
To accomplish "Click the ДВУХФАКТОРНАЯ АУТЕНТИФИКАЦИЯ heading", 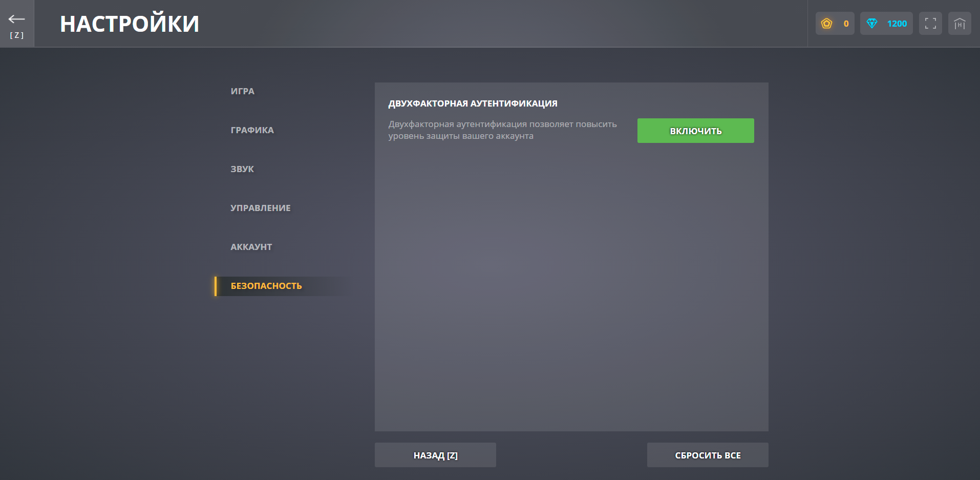I will tap(473, 103).
